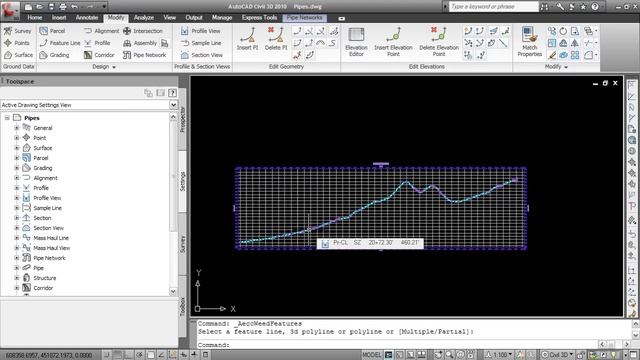Screen dimensions: 640x360
Task: Open the Elevation Editor
Action: coord(356,42)
